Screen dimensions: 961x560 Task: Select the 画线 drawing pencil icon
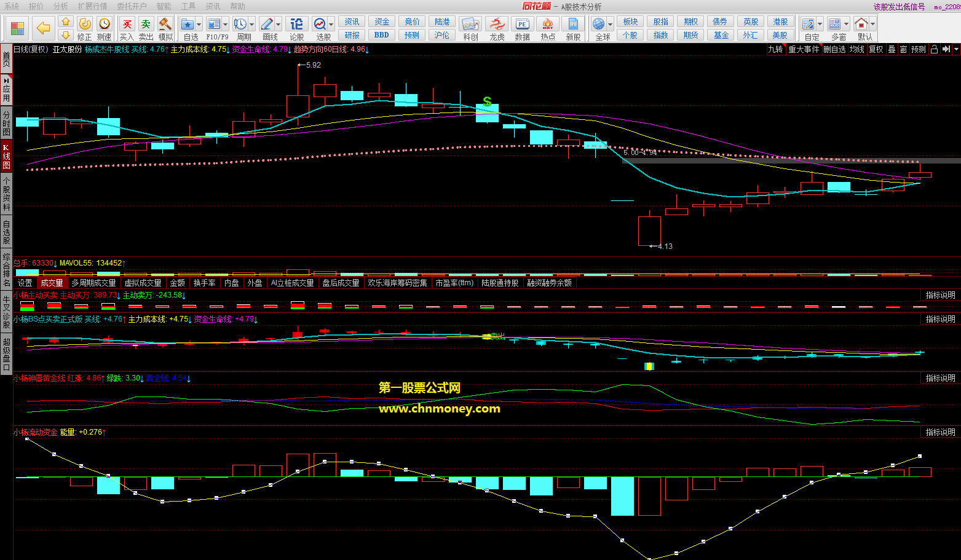[267, 24]
